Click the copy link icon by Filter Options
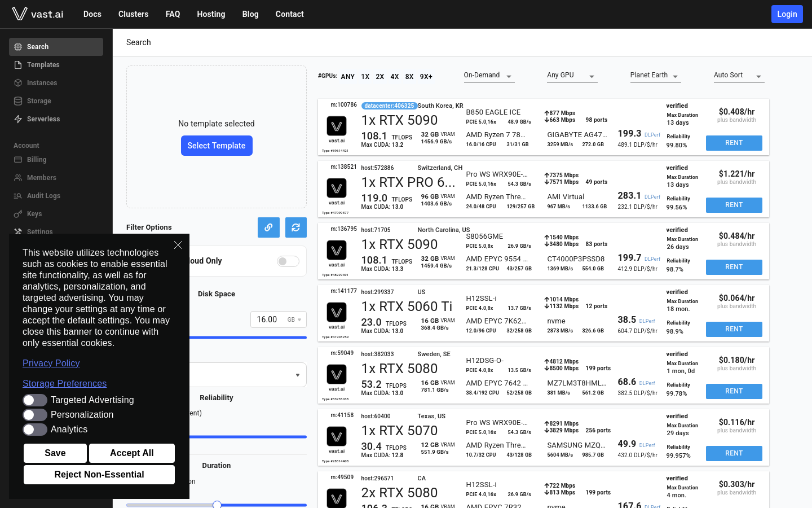812x508 pixels. (x=268, y=227)
